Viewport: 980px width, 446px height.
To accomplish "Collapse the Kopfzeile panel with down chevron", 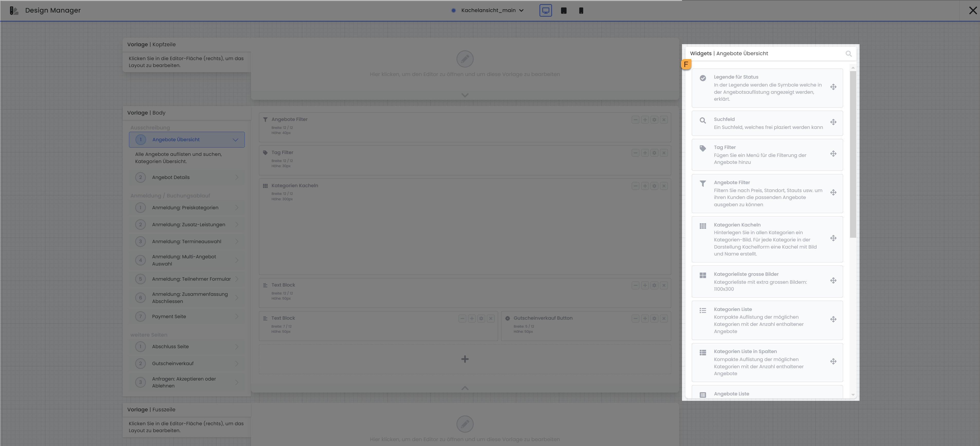I will coord(464,95).
